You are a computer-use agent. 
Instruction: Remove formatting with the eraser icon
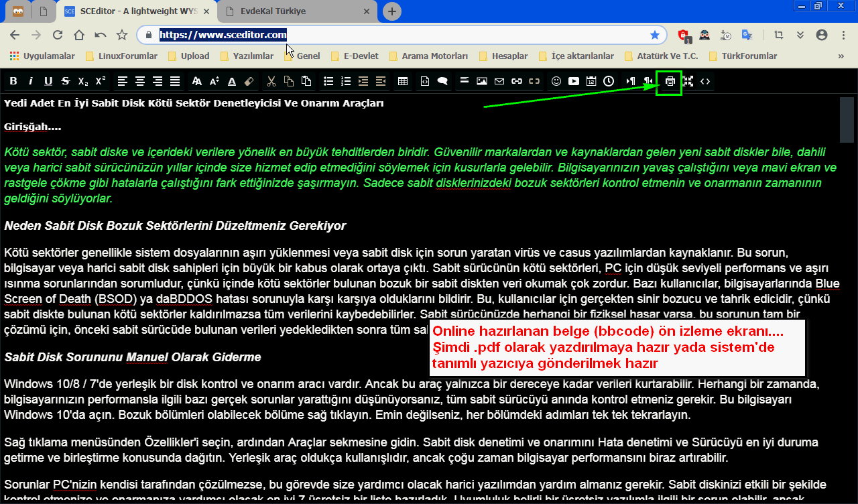(x=249, y=81)
